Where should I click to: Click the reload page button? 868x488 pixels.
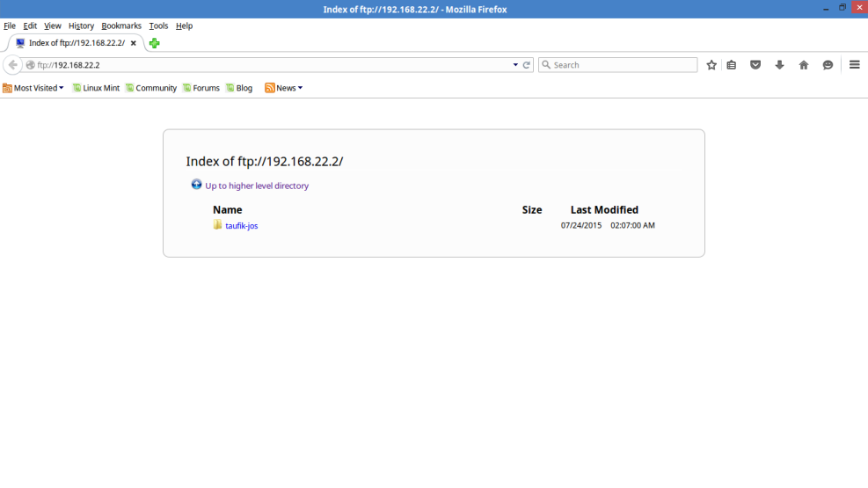pyautogui.click(x=527, y=65)
